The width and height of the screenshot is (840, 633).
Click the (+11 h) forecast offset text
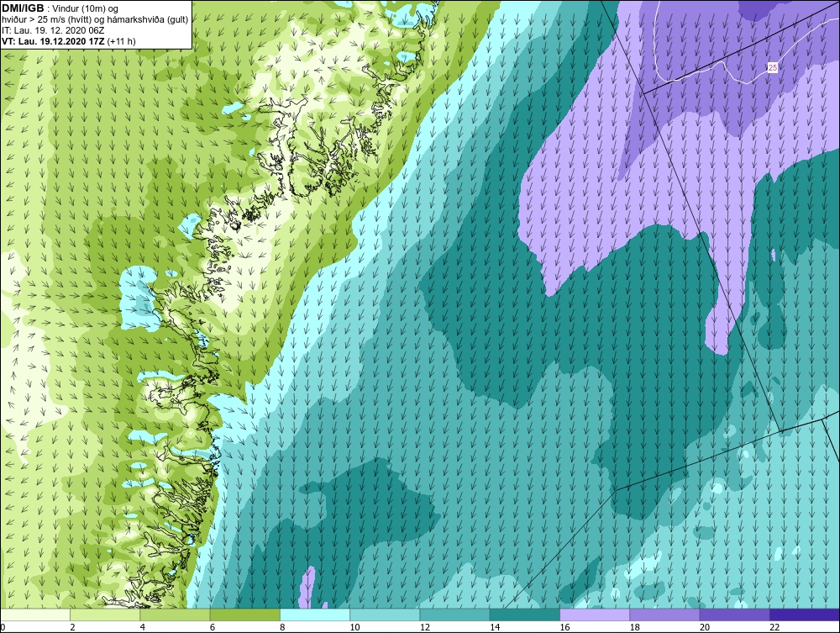click(122, 41)
